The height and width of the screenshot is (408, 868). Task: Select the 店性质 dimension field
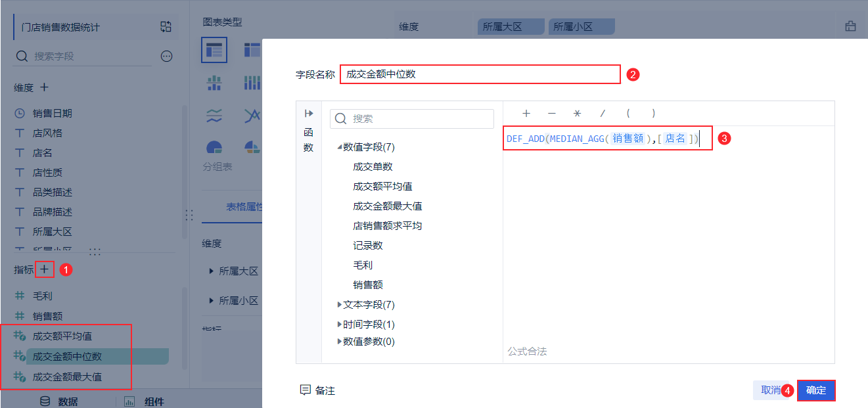[x=47, y=172]
